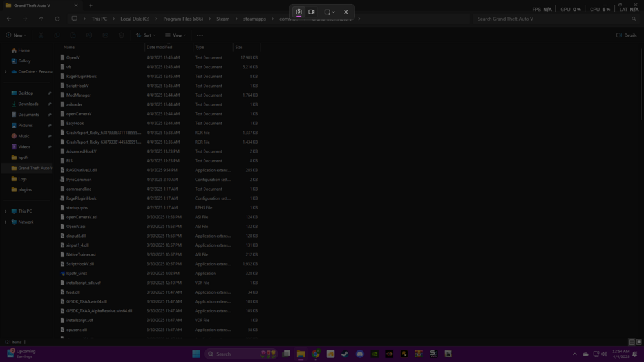Expand OneDrive tree node arrow
644x362 pixels.
point(5,72)
